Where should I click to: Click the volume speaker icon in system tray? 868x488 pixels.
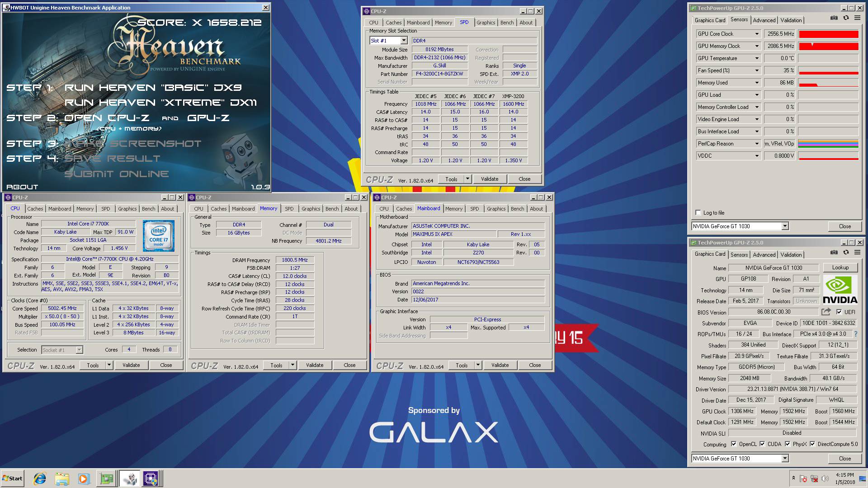tap(825, 479)
